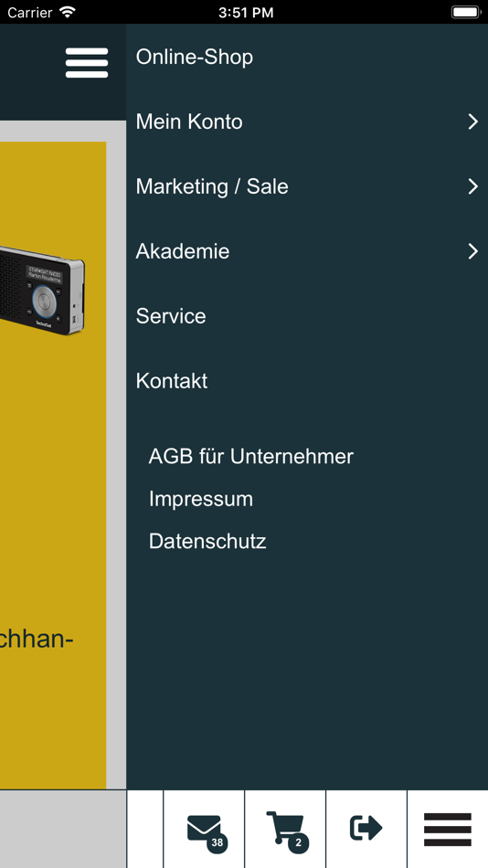
Task: Tap the black hamburger icon in bottom bar
Action: (448, 830)
